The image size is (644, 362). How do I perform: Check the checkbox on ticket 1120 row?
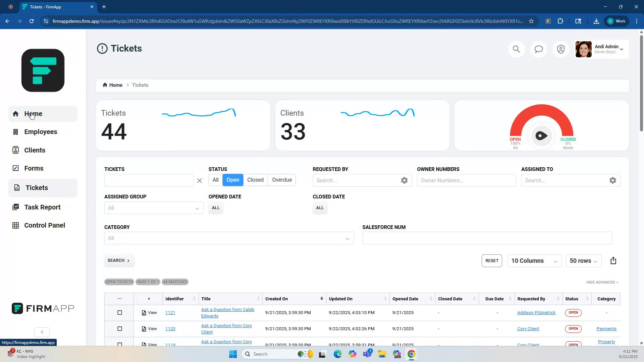(120, 329)
